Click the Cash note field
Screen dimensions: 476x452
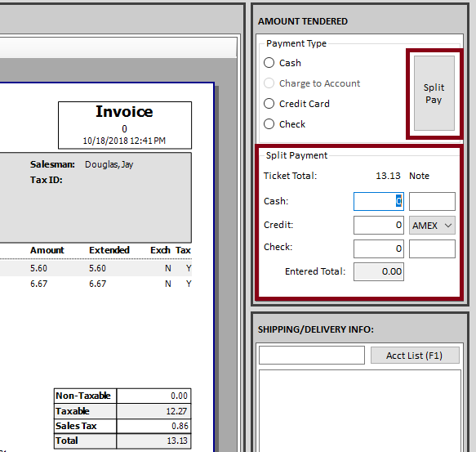[x=432, y=201]
